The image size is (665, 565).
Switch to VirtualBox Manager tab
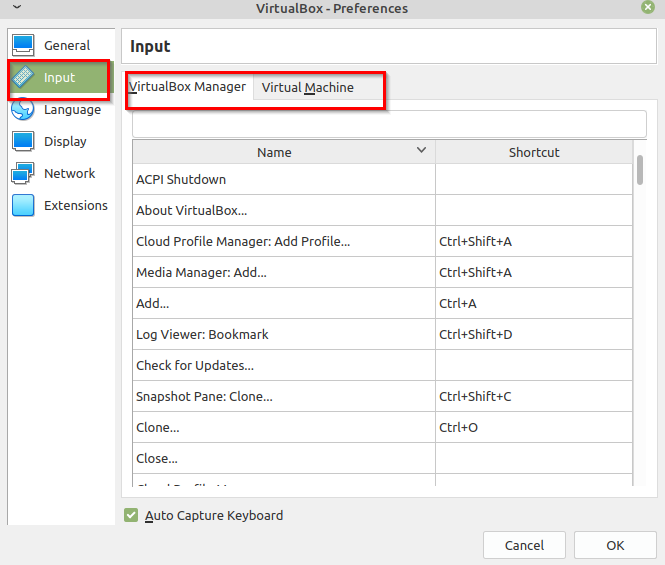pyautogui.click(x=187, y=87)
